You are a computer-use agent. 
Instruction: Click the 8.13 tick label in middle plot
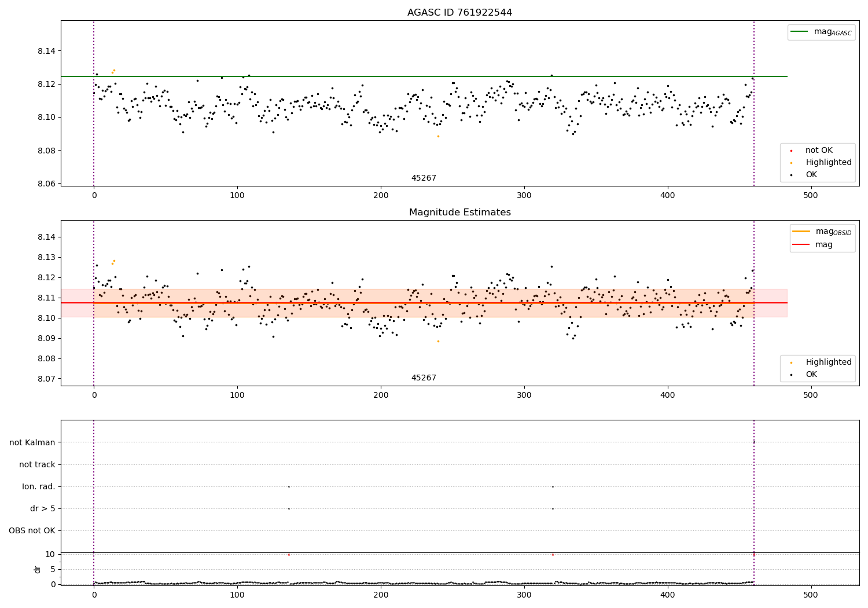point(46,258)
